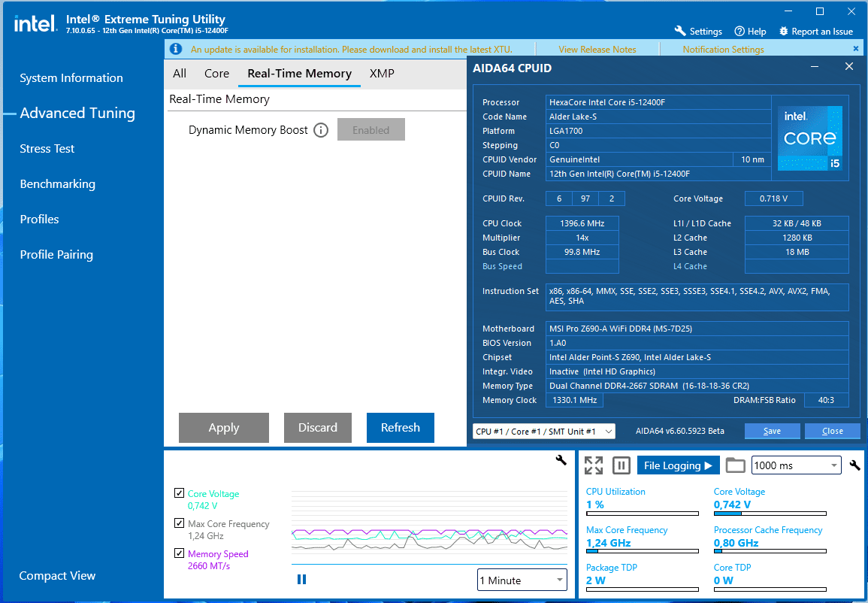Image resolution: width=868 pixels, height=603 pixels.
Task: Click Save in AIDA64 CPUID
Action: click(773, 431)
